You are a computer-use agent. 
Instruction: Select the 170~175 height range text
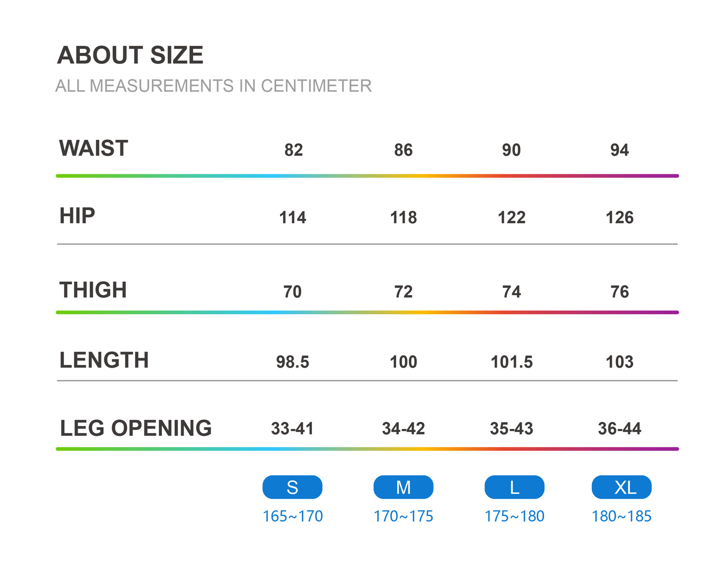pos(403,516)
